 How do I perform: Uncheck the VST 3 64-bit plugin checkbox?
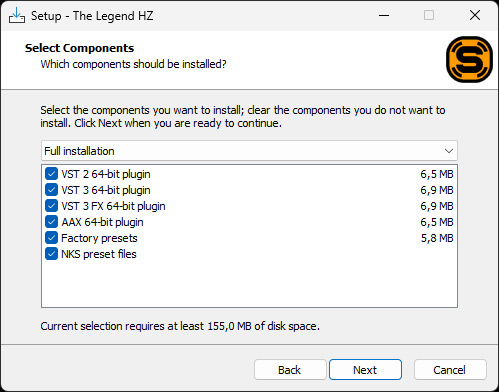pyautogui.click(x=51, y=190)
